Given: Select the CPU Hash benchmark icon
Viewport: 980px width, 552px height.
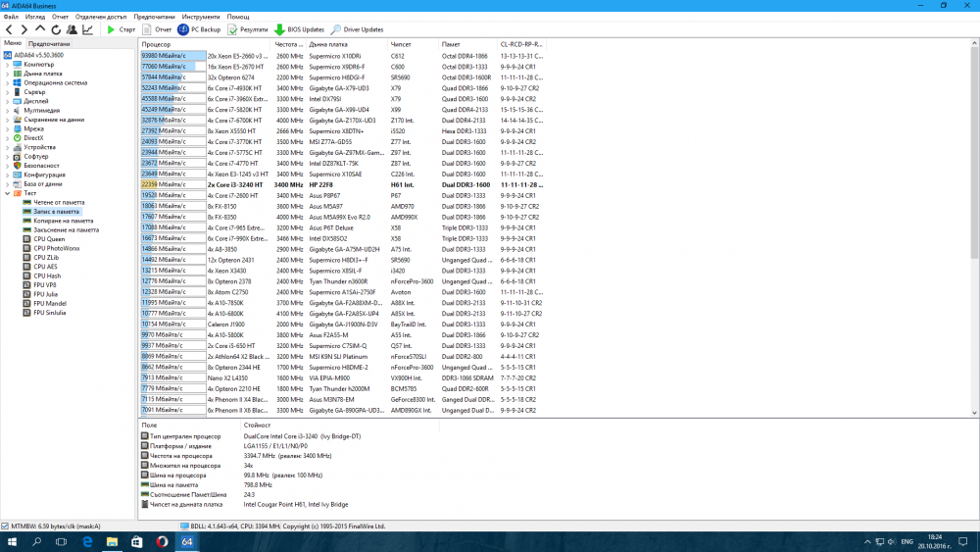Looking at the screenshot, I should coord(26,276).
